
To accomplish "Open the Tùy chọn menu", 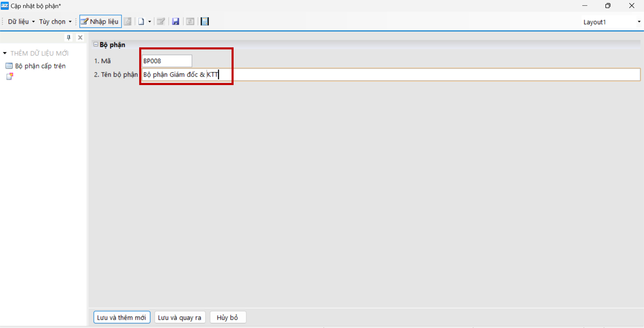I will pos(55,22).
